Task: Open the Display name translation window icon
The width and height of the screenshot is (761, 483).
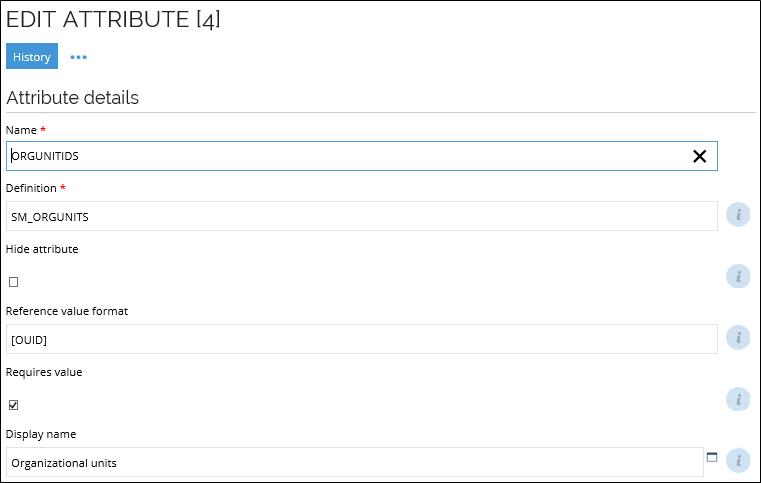Action: tap(712, 457)
